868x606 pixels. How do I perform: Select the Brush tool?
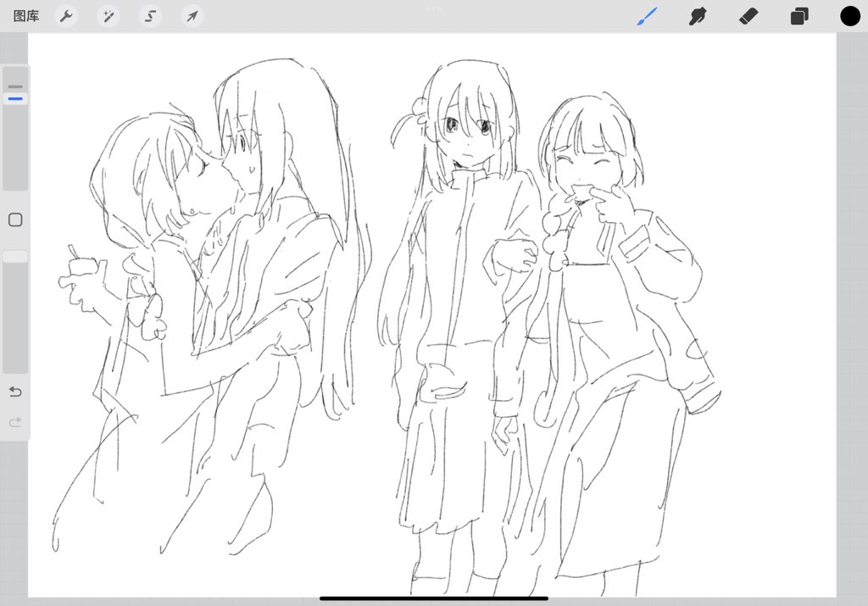coord(647,16)
